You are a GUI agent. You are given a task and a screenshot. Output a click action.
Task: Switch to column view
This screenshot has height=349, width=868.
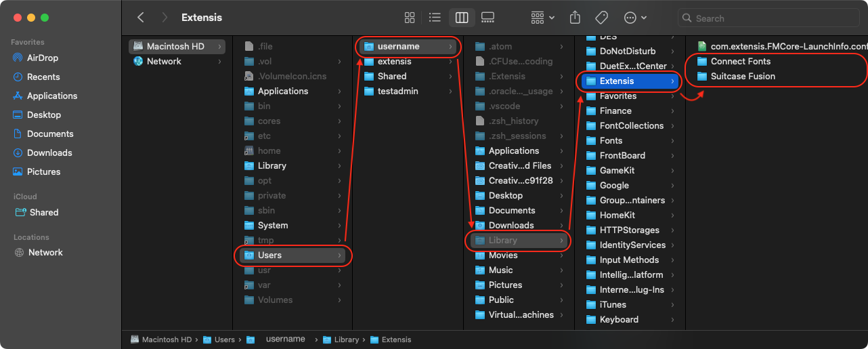(x=462, y=18)
